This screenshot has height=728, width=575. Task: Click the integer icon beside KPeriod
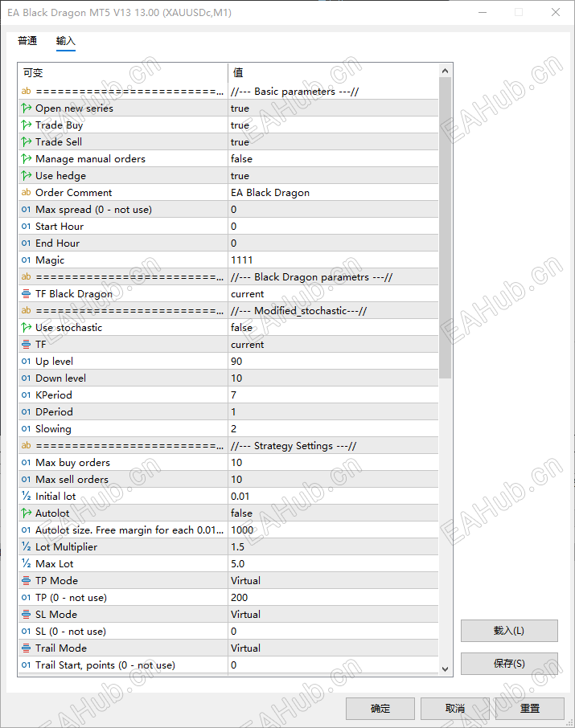click(x=27, y=395)
